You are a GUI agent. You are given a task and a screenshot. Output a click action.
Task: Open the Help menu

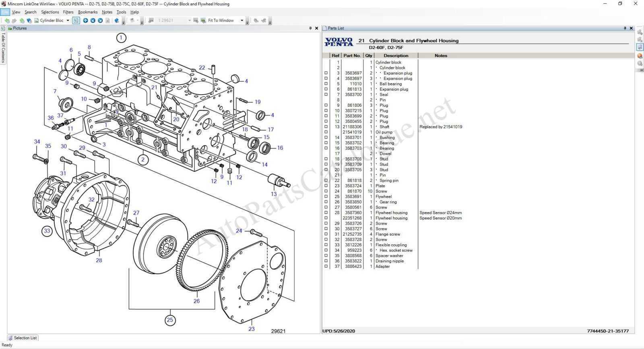(134, 12)
